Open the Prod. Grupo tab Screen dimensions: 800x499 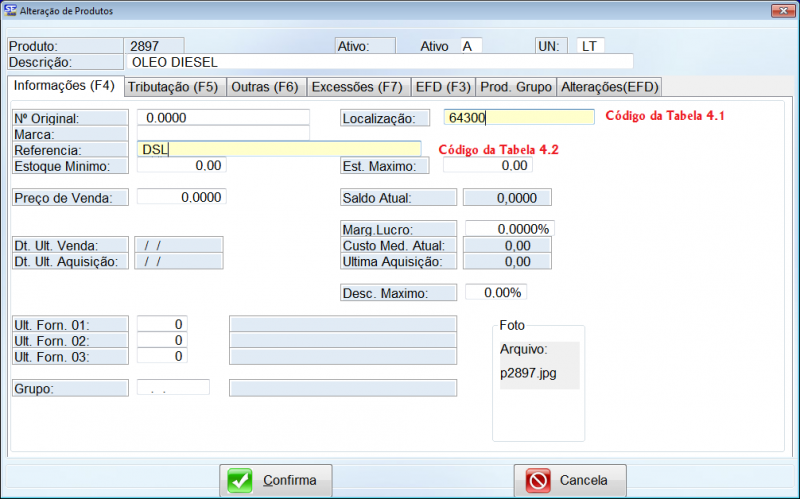[x=516, y=87]
